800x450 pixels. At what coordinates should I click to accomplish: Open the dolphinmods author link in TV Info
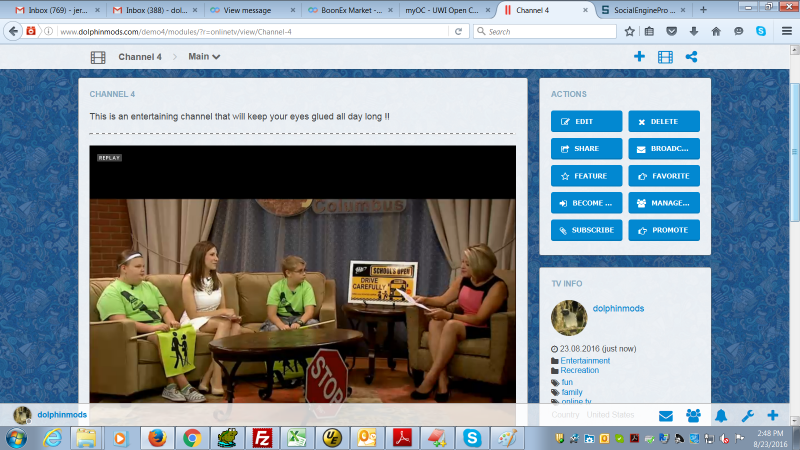coord(618,308)
